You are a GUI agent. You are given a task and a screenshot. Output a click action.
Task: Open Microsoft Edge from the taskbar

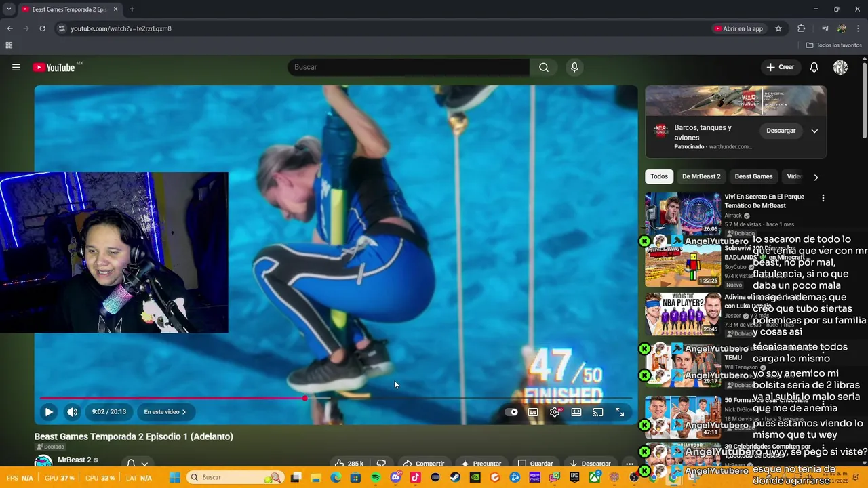point(336,477)
